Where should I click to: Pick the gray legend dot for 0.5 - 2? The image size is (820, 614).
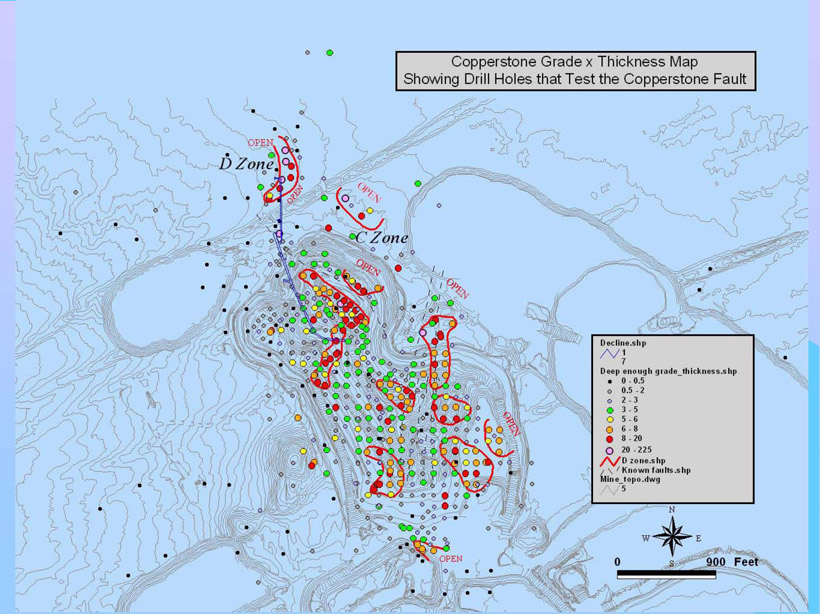609,391
